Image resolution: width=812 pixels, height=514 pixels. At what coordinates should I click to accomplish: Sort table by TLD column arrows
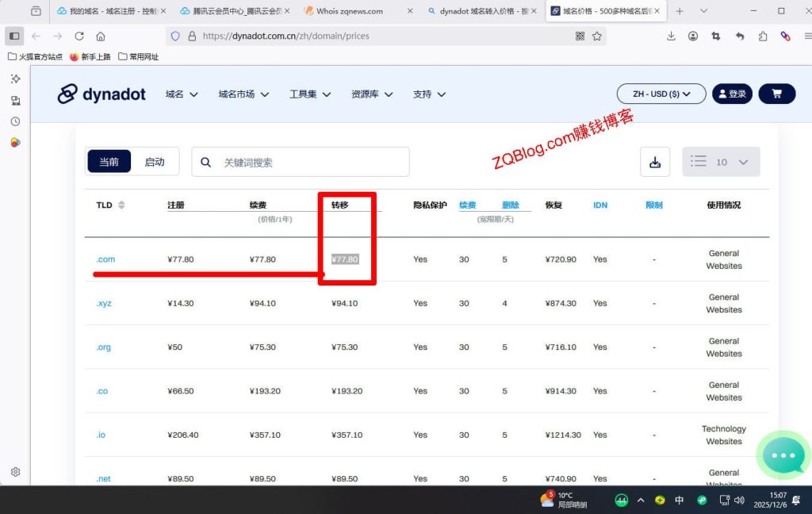coord(121,205)
